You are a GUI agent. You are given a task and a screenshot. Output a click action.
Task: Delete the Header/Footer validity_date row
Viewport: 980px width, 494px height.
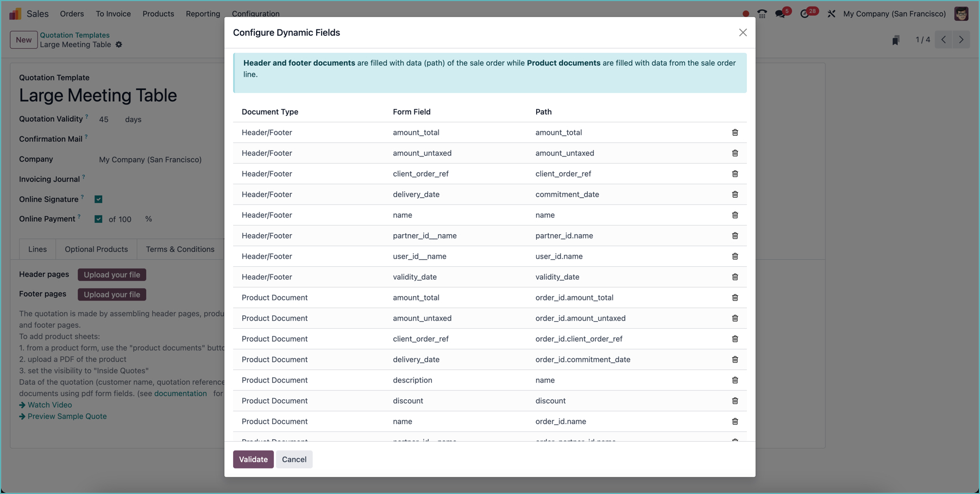click(x=734, y=277)
